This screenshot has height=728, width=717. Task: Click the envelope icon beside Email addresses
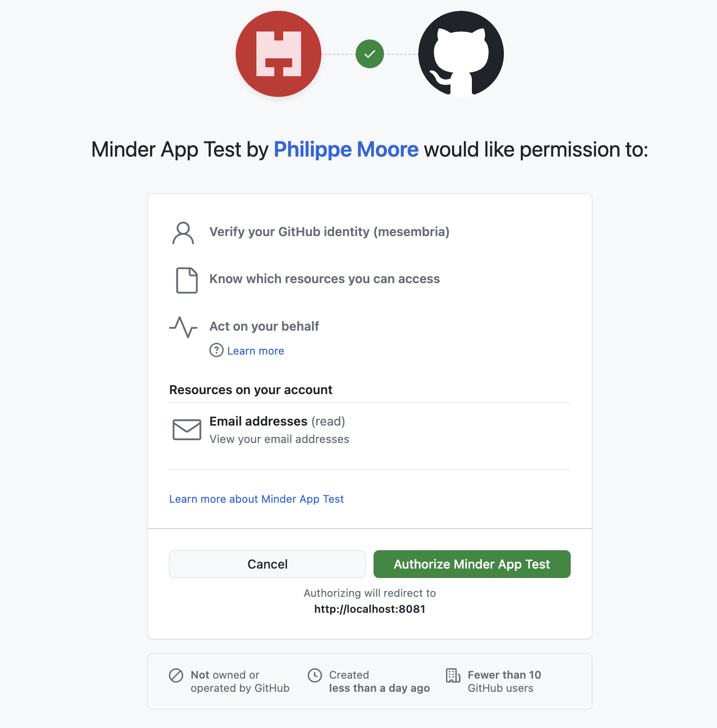[186, 429]
